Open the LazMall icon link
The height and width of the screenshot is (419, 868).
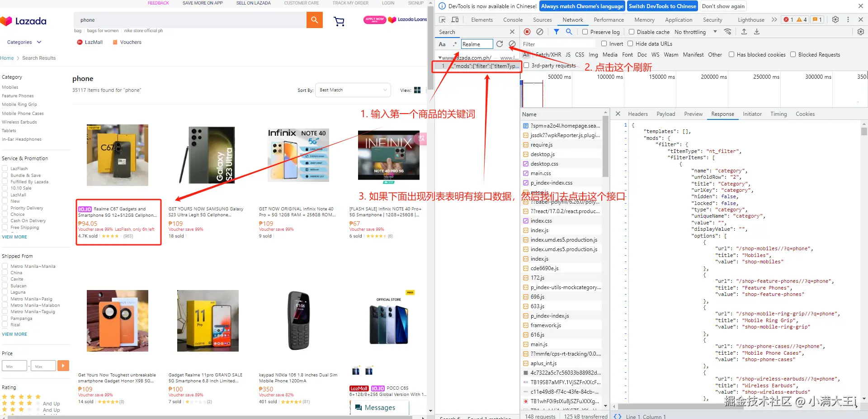pyautogui.click(x=90, y=42)
